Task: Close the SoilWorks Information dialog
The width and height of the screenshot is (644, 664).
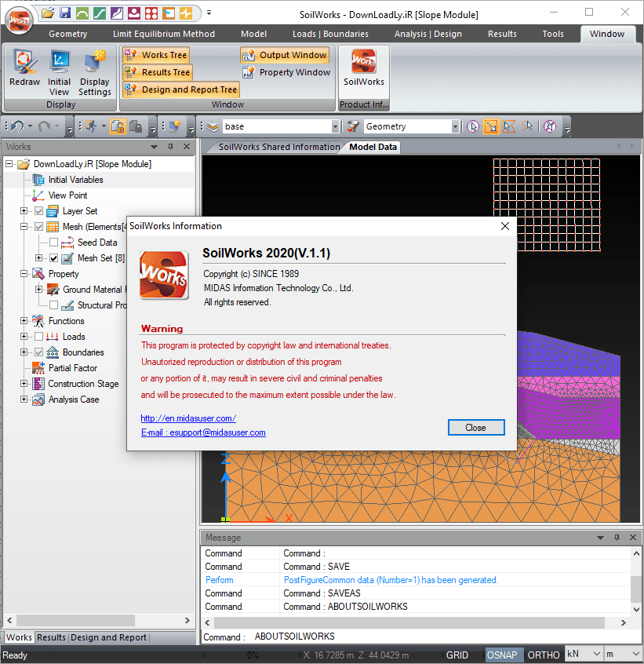Action: tap(476, 427)
